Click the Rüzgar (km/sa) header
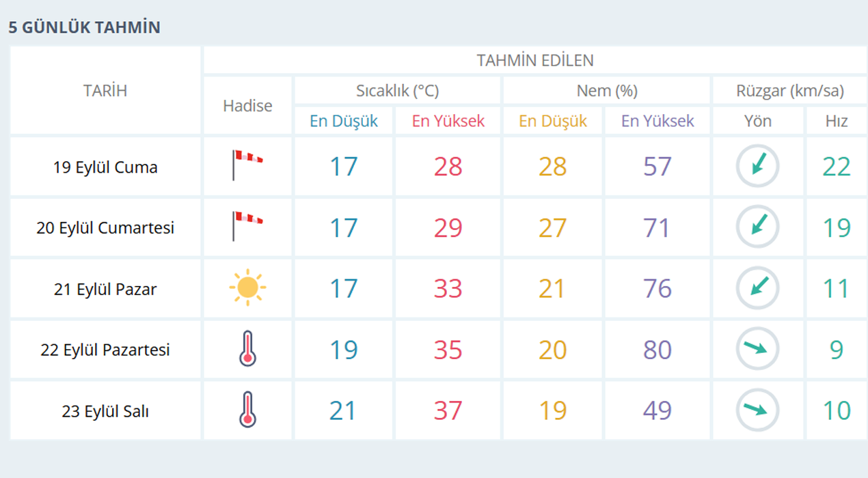Screen dimensions: 868x478 pyautogui.click(x=789, y=91)
